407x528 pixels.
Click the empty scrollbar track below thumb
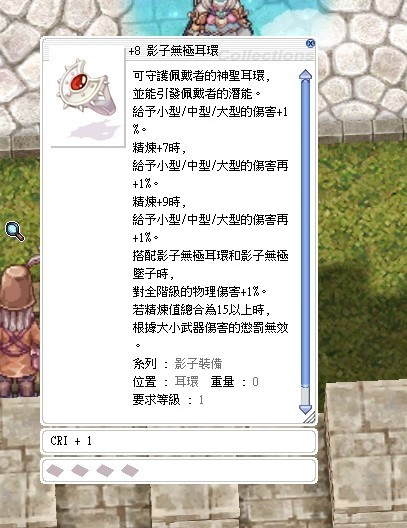point(305,395)
